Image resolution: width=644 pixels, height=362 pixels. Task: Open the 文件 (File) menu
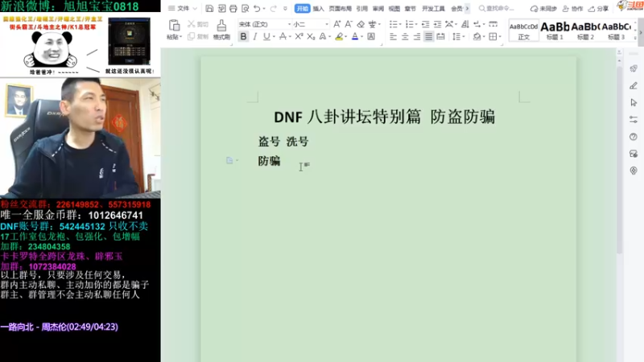(183, 8)
